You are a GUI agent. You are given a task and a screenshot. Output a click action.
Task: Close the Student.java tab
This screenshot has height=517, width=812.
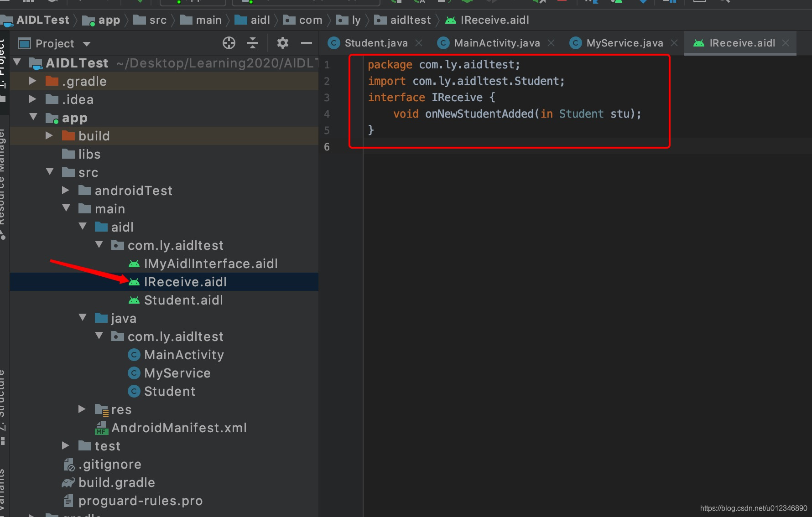click(419, 43)
